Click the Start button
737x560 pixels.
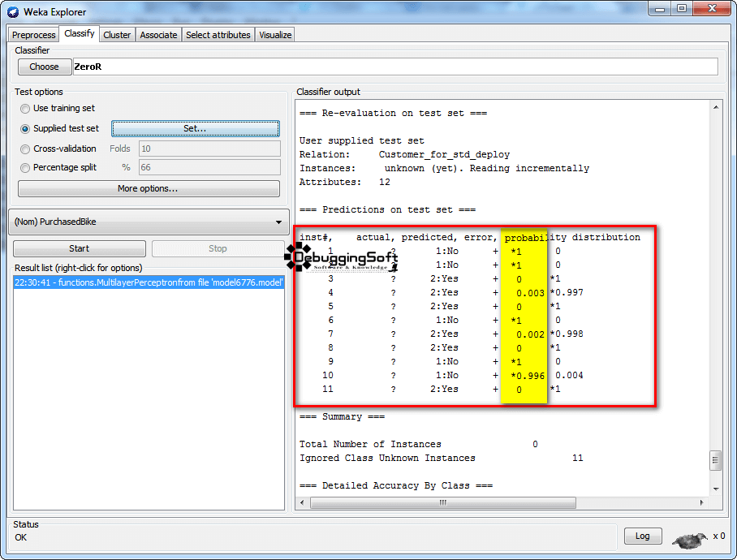tap(80, 248)
